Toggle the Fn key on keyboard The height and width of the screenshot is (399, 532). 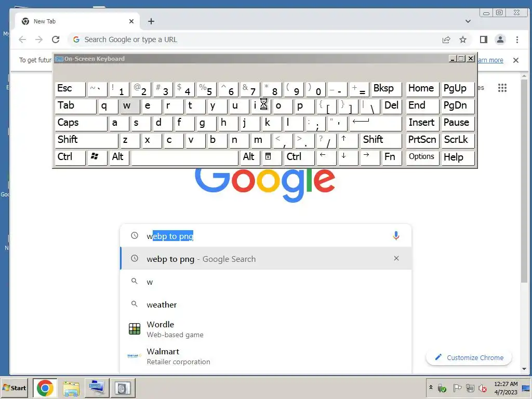click(392, 157)
